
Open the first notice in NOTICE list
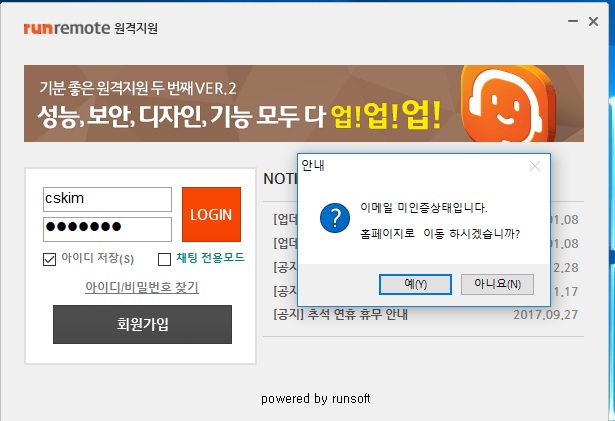(283, 218)
